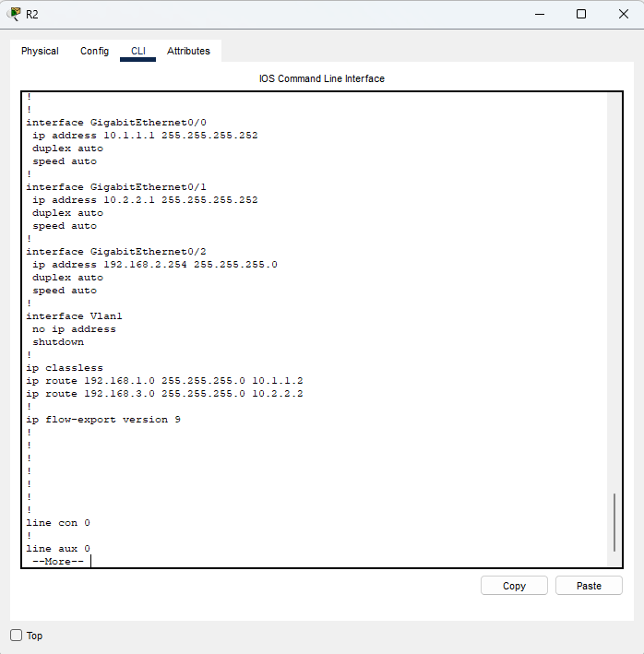Screen dimensions: 644x654
Task: Click 'ip address 10.2.2.1 255.255.255.252' line
Action: point(145,200)
